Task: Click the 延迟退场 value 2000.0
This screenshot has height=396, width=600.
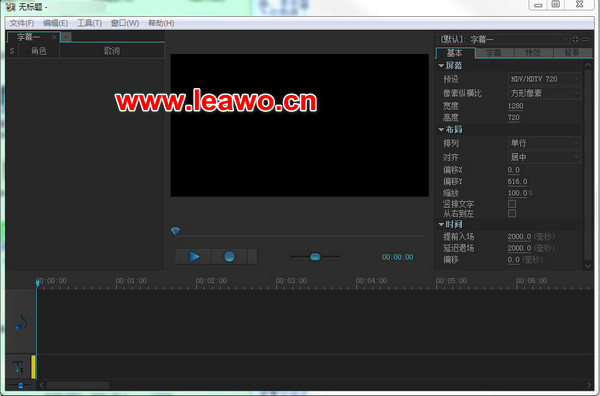Action: (519, 248)
